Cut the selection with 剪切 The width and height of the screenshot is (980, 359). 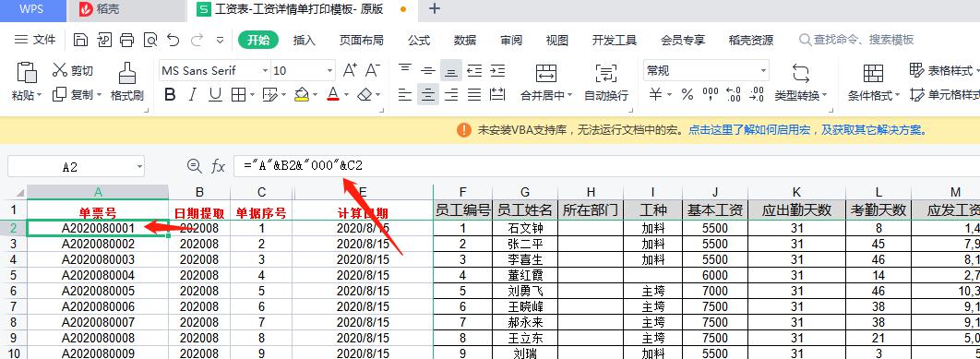click(73, 70)
